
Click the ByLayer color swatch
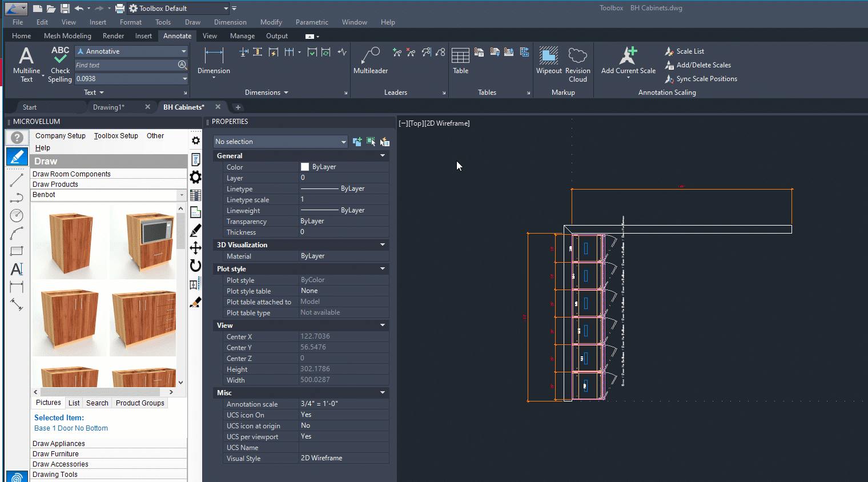[305, 167]
